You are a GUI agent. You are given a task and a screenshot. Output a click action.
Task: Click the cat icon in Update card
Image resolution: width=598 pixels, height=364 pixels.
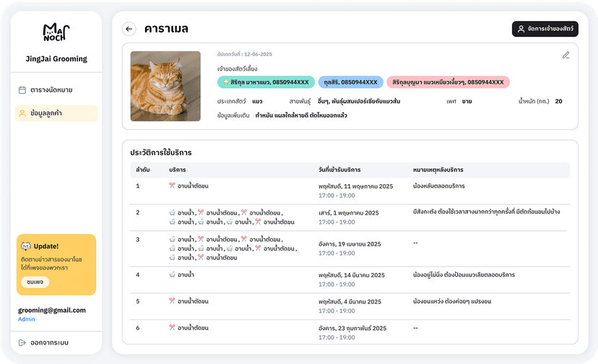point(26,246)
